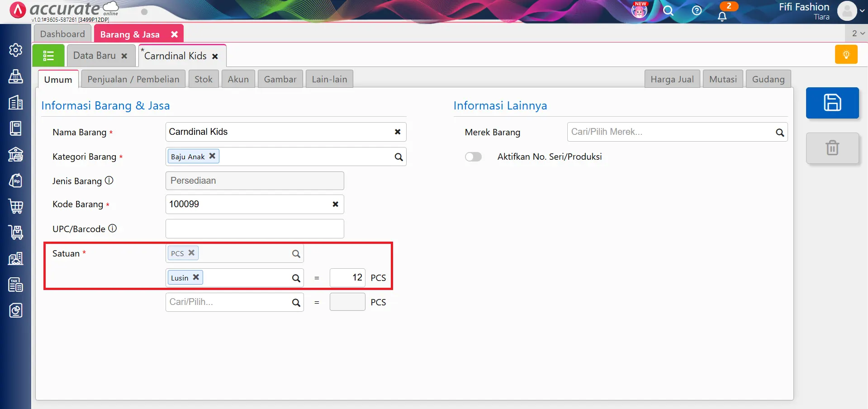Open the Harga Jual section
The width and height of the screenshot is (868, 409).
672,79
